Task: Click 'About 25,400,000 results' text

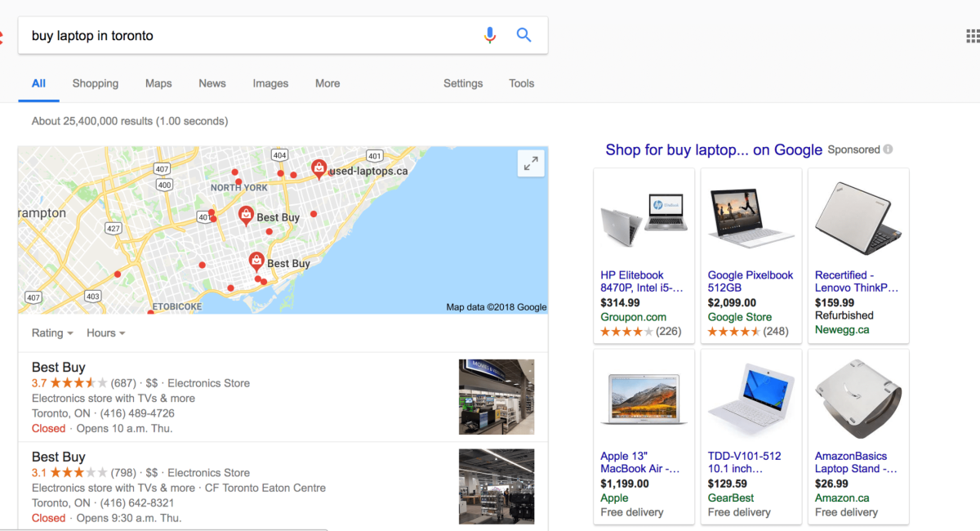Action: pyautogui.click(x=92, y=121)
